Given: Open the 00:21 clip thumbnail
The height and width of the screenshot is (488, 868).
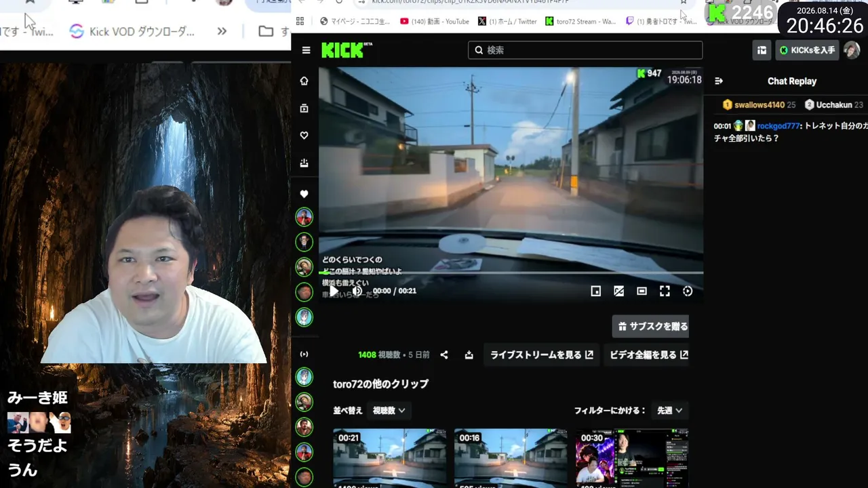Looking at the screenshot, I should (389, 458).
